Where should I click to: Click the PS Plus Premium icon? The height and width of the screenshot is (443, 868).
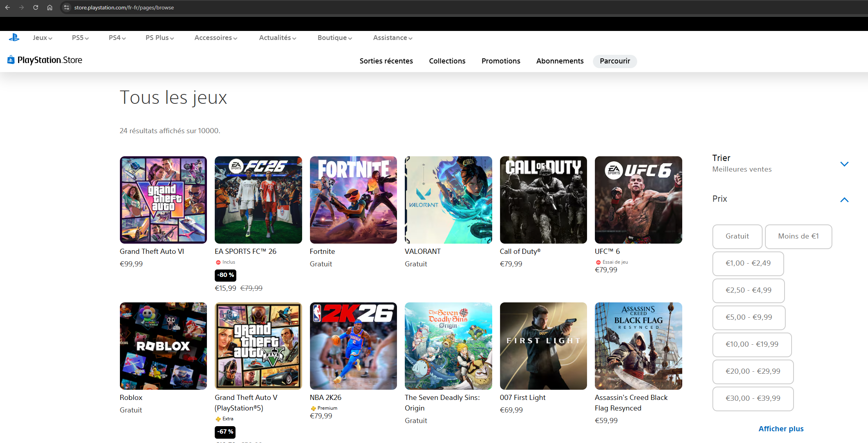point(313,409)
